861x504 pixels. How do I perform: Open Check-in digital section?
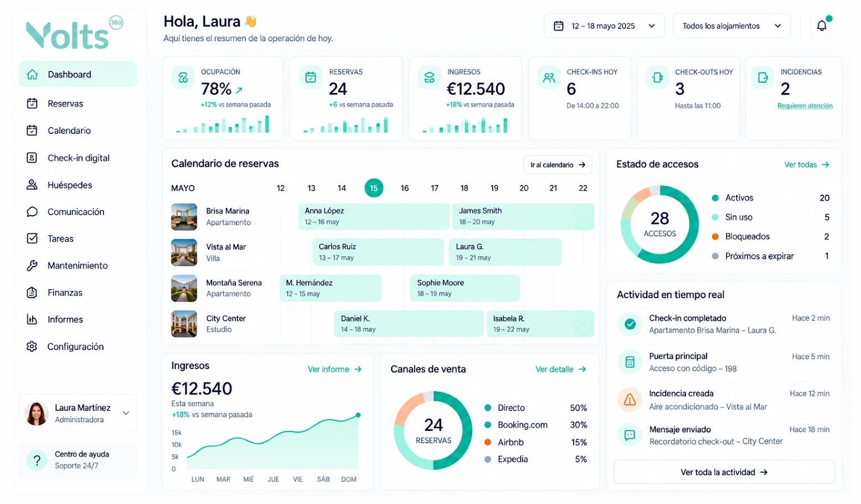78,158
